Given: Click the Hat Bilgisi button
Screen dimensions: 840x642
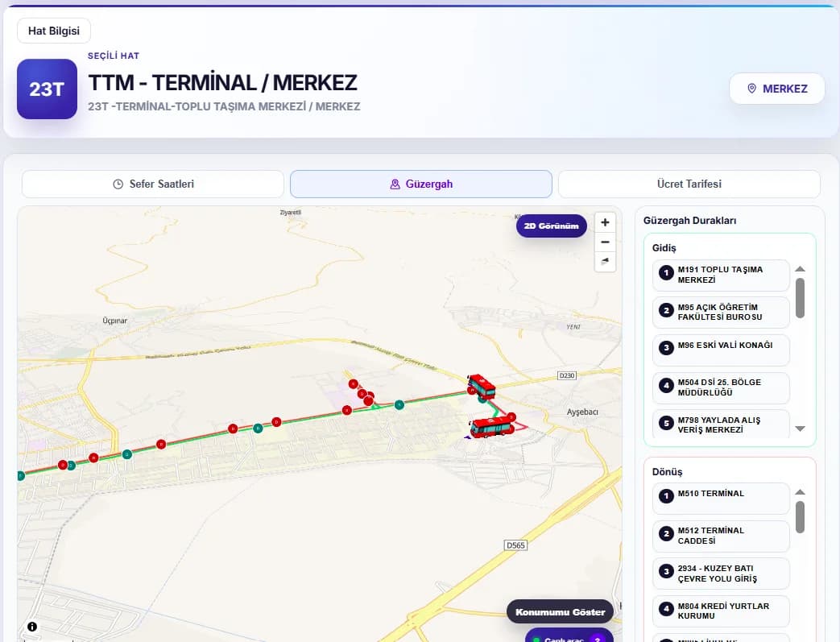Looking at the screenshot, I should 54,31.
